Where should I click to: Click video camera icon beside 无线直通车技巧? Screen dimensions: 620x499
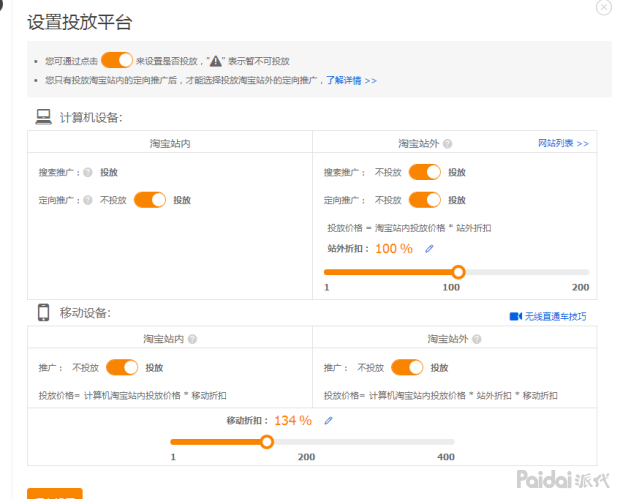pyautogui.click(x=516, y=316)
